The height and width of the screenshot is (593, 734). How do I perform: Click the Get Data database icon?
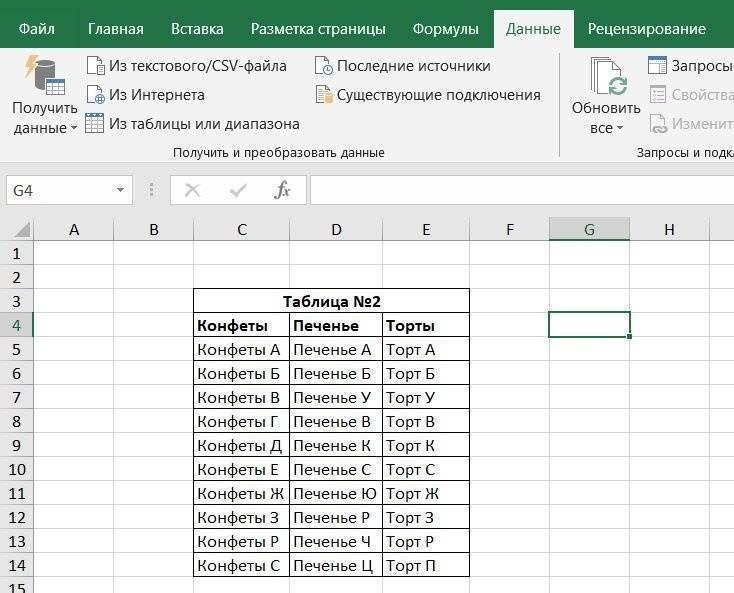coord(44,74)
